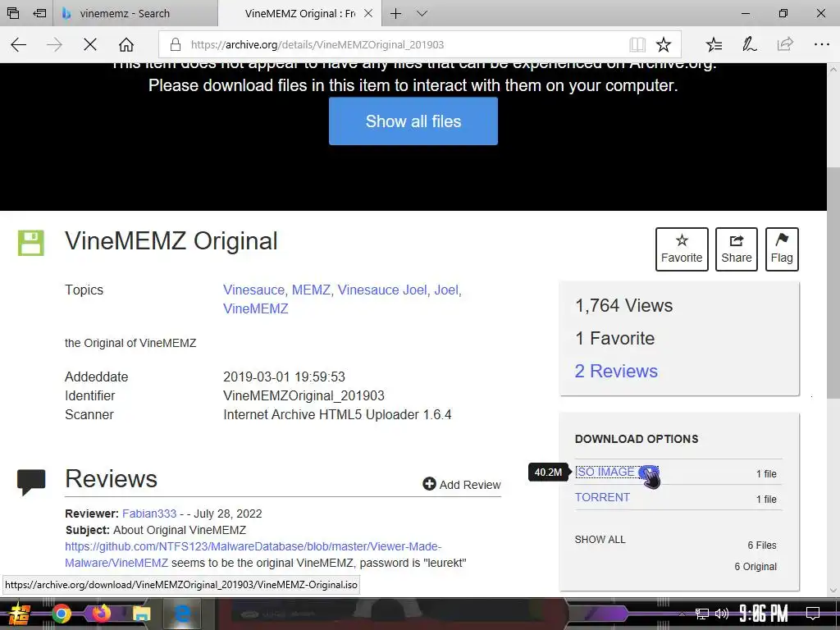Add page to favorites star
The width and height of the screenshot is (840, 630).
(663, 44)
